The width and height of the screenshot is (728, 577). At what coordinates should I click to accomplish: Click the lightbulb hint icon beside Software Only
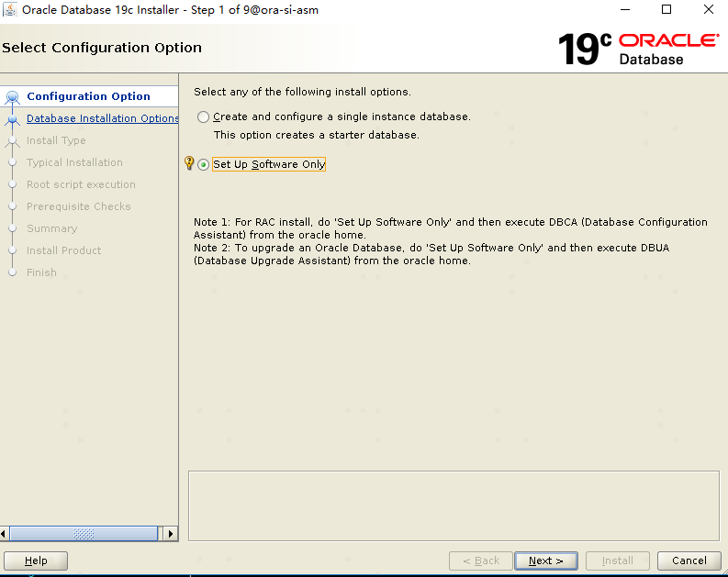pyautogui.click(x=189, y=162)
